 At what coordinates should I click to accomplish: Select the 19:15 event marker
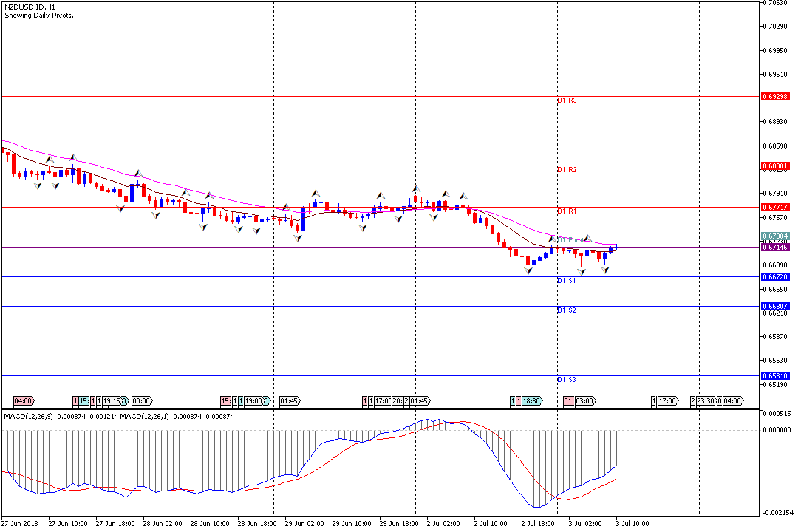click(112, 401)
